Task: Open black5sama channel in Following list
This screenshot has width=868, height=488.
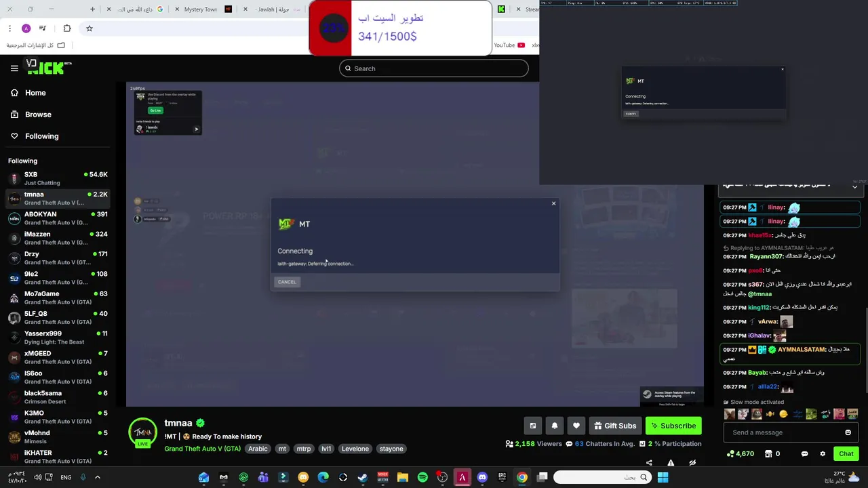Action: coord(58,397)
